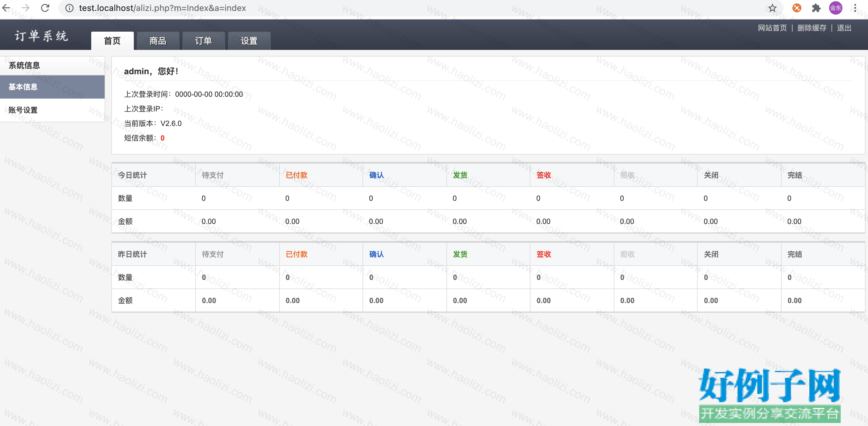Screen dimensions: 868x426
Task: Click 数量 row label in 今日统计 table
Action: 125,198
